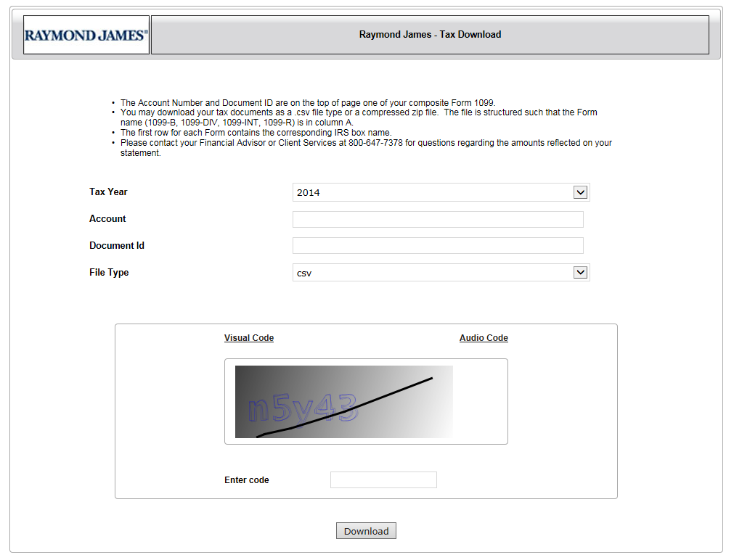Click the phone number 800-647-7378 text

(375, 143)
